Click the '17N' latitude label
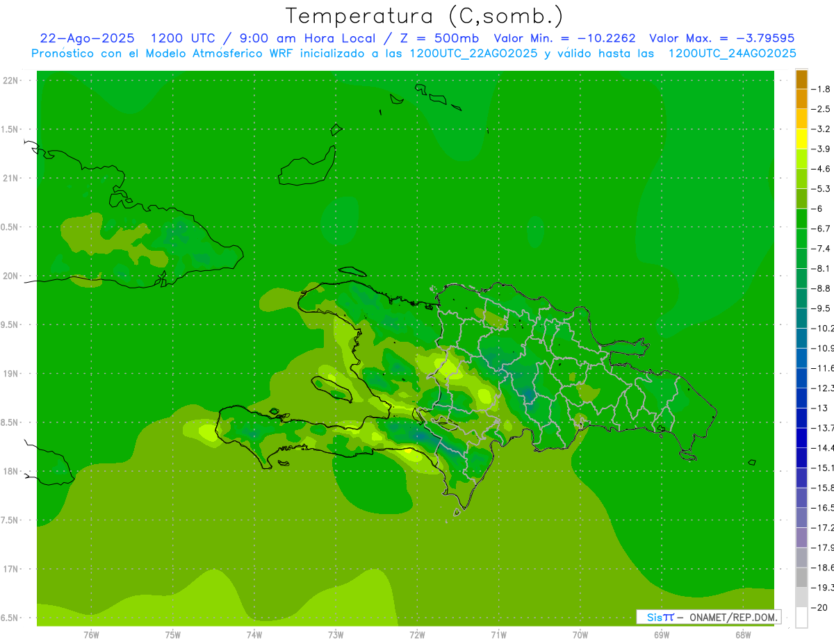This screenshot has height=644, width=834. tap(10, 570)
